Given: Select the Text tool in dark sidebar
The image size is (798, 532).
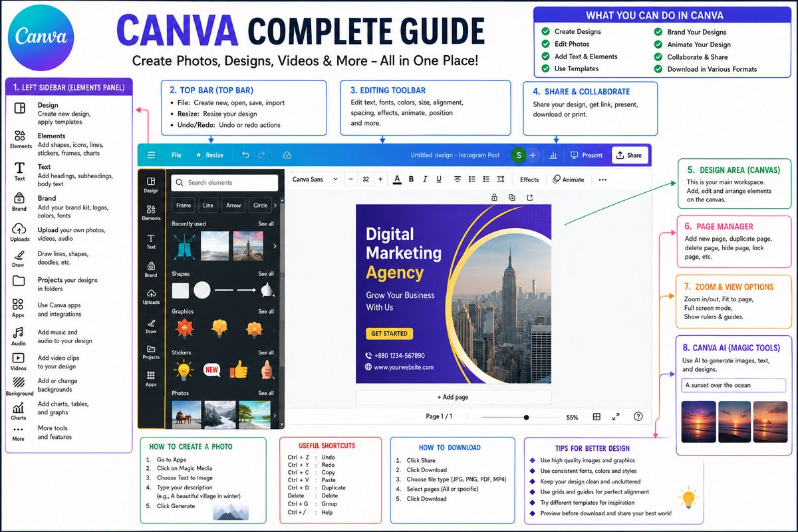Looking at the screenshot, I should [151, 241].
